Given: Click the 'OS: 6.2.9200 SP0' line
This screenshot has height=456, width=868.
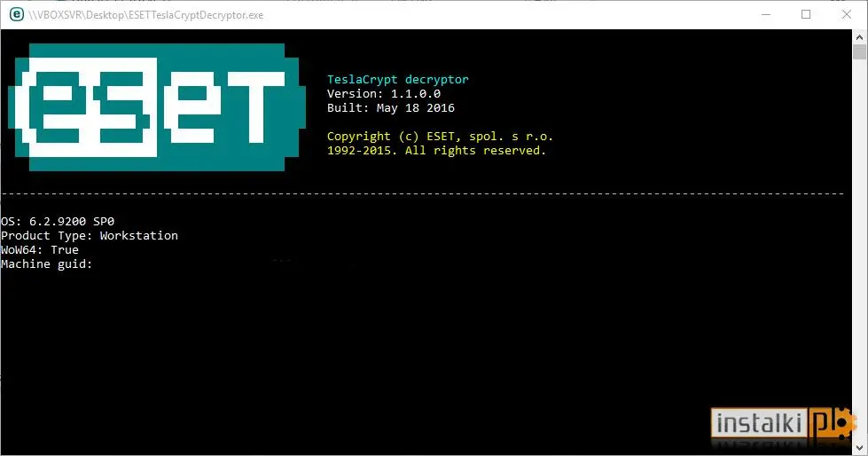Looking at the screenshot, I should (x=58, y=222).
